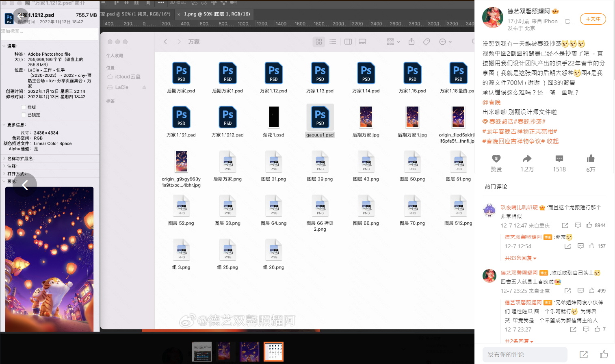Screen dimensions: 615x364
Task: Click the +关注 follow button
Action: 593,19
